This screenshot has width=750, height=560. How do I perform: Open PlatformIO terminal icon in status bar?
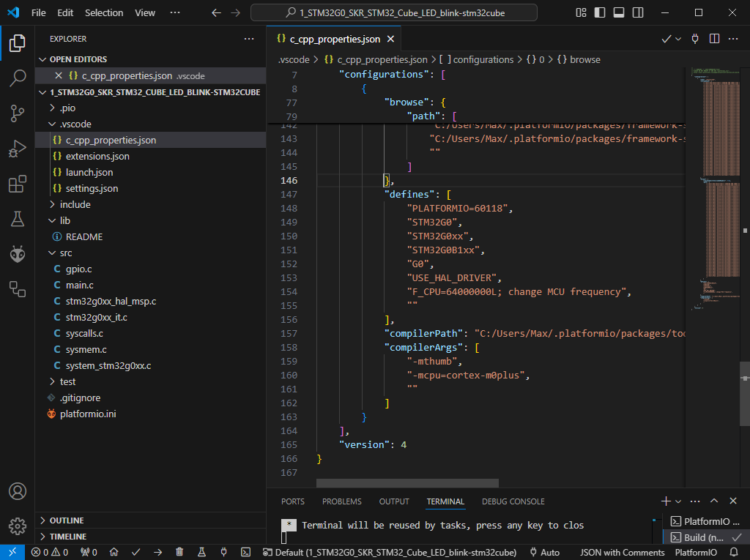click(x=245, y=553)
